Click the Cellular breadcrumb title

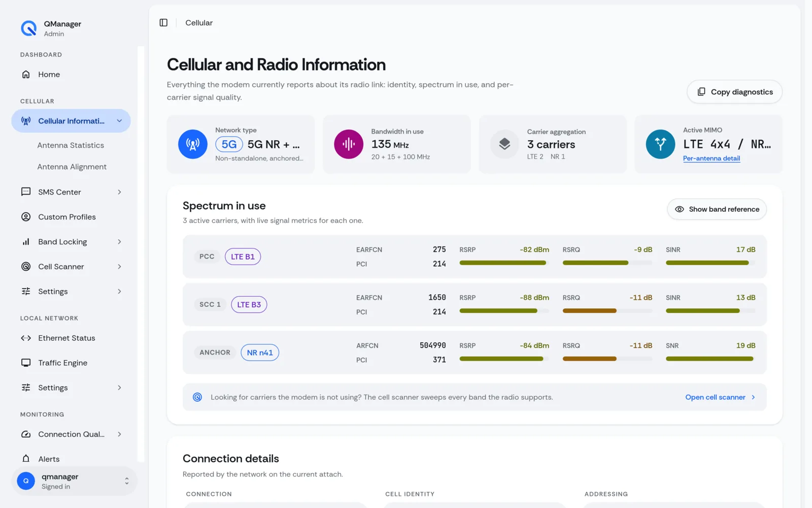pos(199,23)
